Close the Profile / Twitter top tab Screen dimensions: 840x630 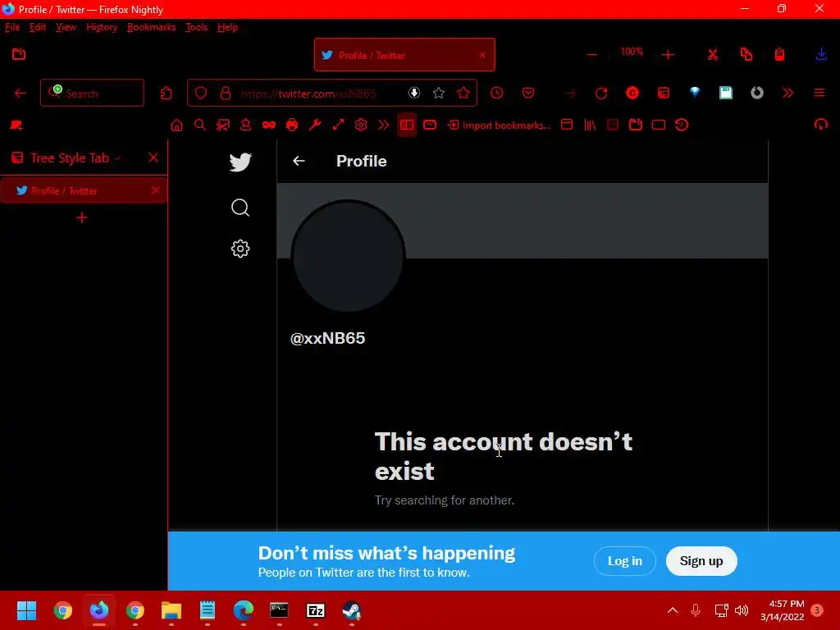pyautogui.click(x=482, y=55)
